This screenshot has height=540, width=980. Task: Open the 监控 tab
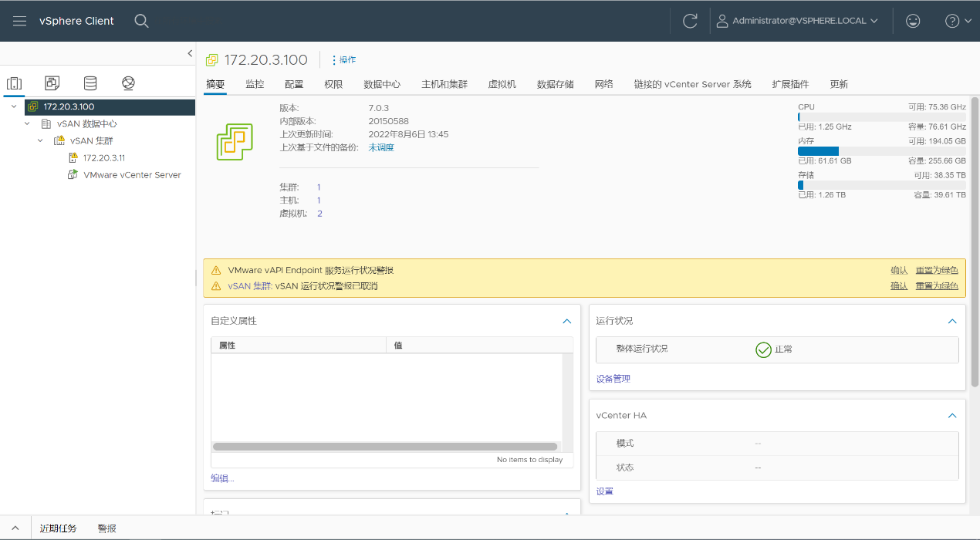pyautogui.click(x=255, y=84)
